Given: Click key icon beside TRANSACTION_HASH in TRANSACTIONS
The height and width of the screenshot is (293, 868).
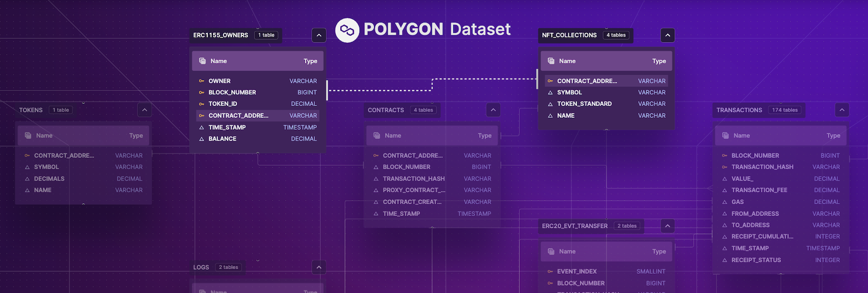Looking at the screenshot, I should [x=724, y=167].
